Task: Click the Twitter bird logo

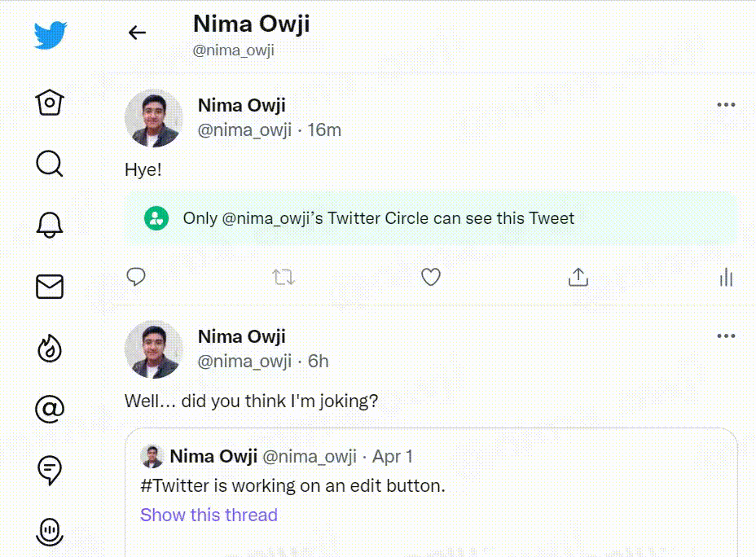Action: coord(51,36)
